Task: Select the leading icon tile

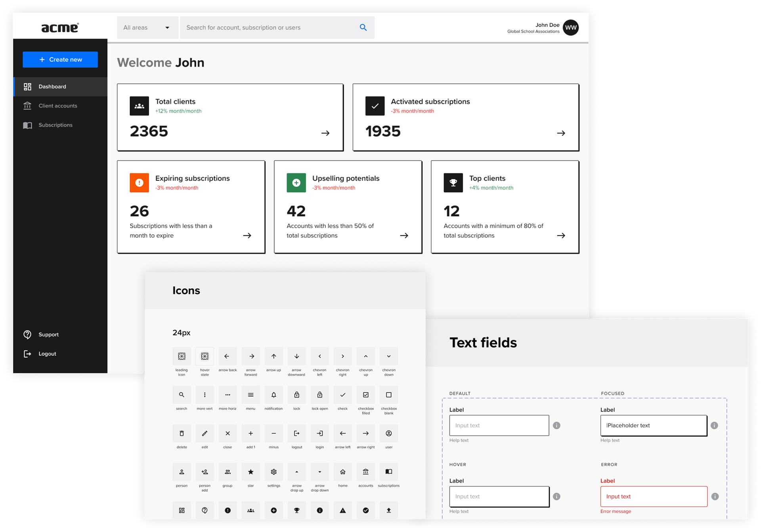Action: click(182, 356)
